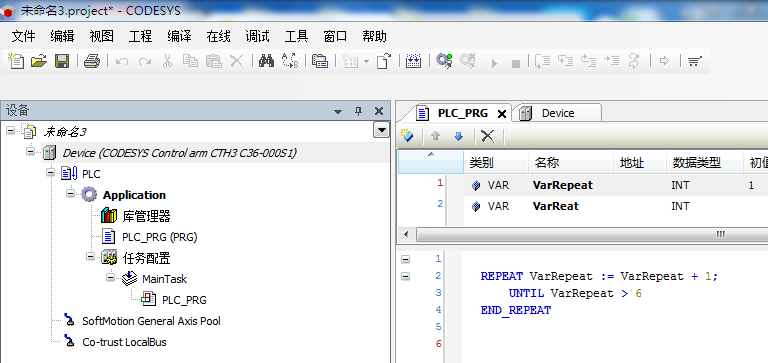Open the 编辑 menu

point(62,36)
